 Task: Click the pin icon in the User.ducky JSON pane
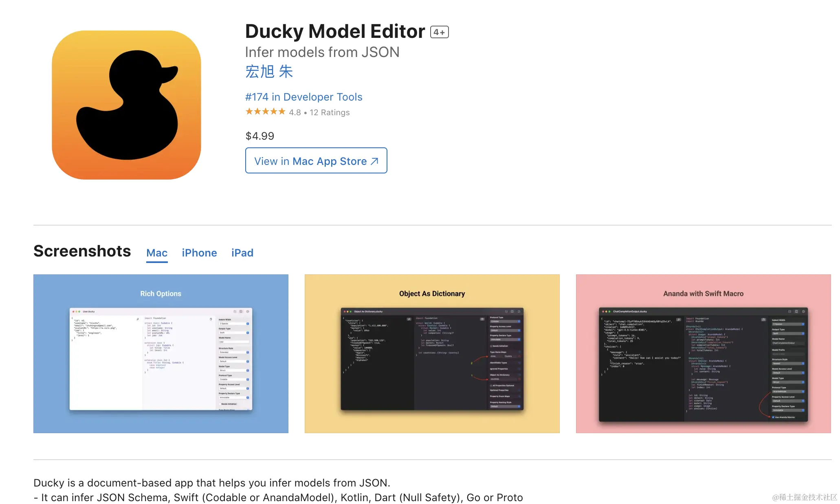[138, 319]
